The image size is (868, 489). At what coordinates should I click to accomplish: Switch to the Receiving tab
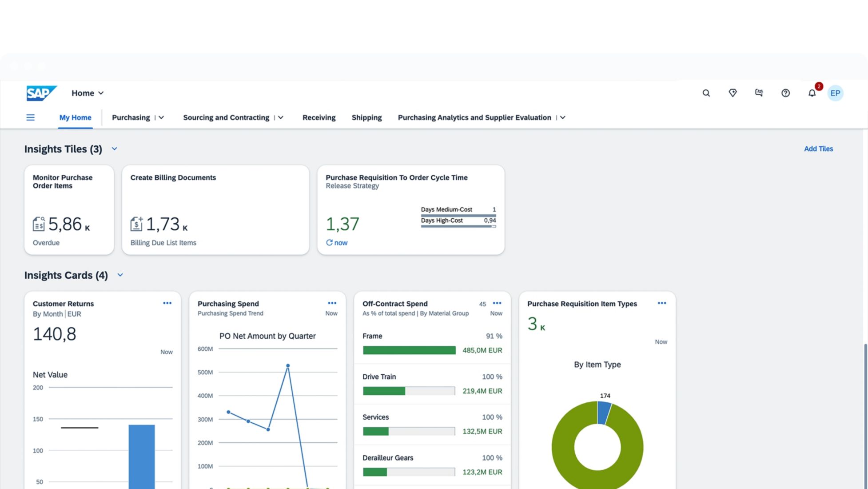[319, 117]
